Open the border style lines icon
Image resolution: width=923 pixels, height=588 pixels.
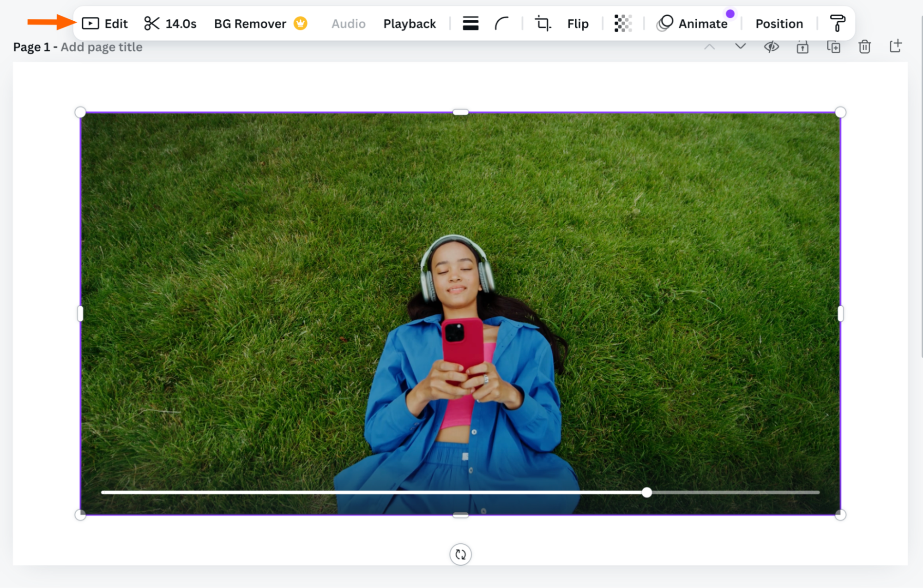coord(471,24)
